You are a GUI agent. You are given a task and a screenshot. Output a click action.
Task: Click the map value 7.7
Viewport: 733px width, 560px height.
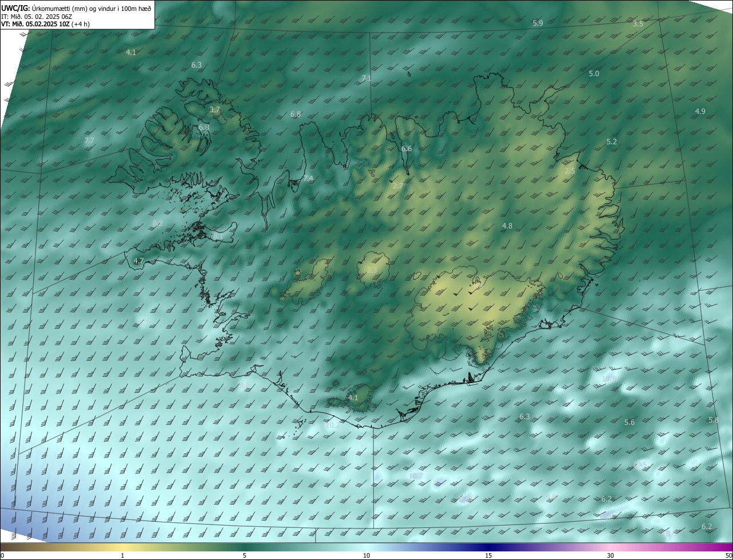89,140
